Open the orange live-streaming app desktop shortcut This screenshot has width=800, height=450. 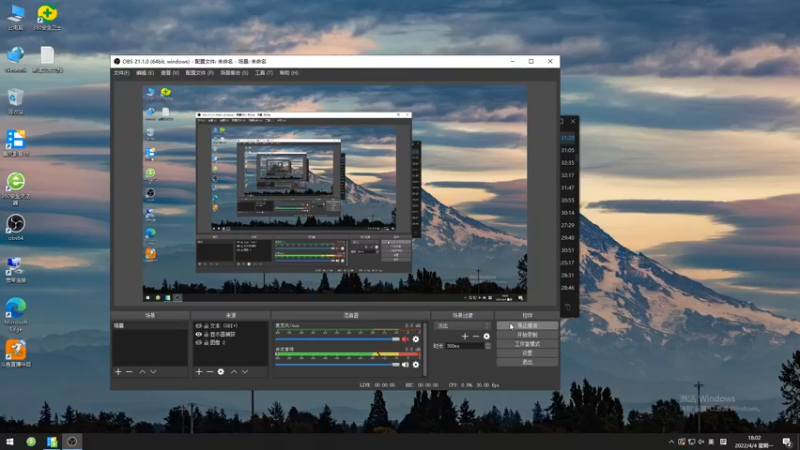pyautogui.click(x=16, y=354)
